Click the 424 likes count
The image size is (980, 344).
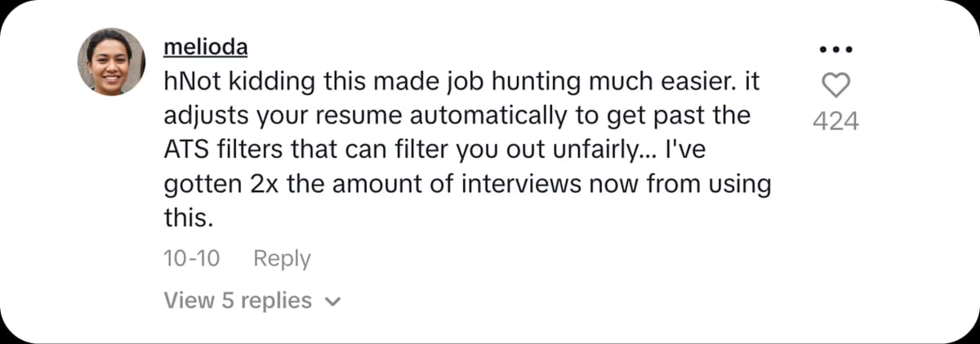[835, 122]
